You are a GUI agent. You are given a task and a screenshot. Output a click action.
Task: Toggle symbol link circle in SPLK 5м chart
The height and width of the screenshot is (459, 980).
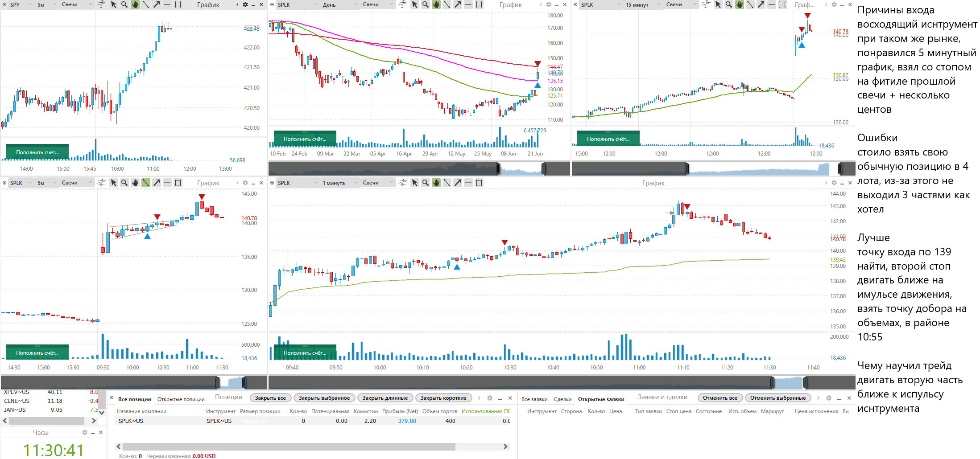4,183
